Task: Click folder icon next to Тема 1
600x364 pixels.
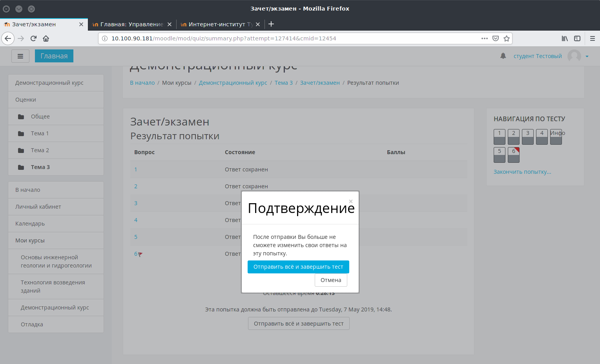Action: pos(21,133)
